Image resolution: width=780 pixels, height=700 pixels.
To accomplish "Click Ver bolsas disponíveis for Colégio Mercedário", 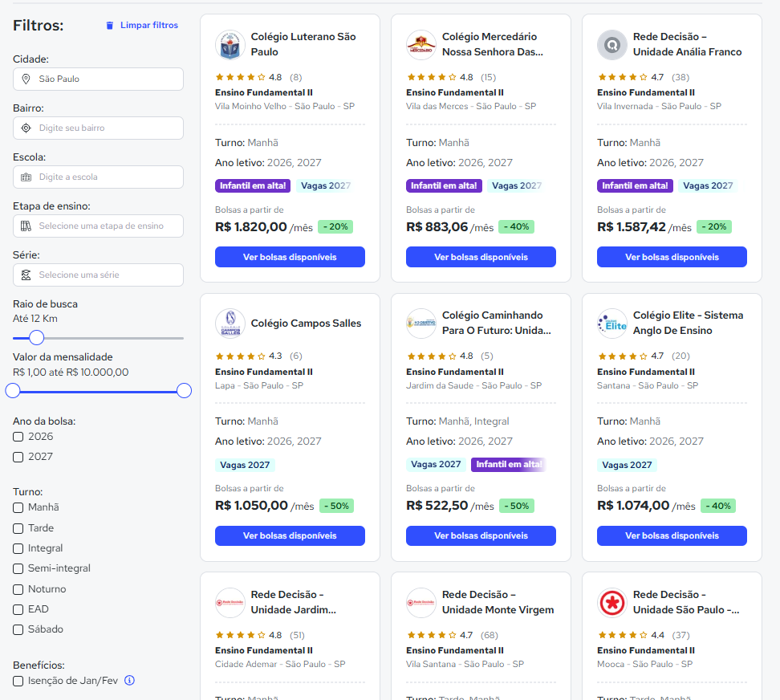I will point(481,257).
